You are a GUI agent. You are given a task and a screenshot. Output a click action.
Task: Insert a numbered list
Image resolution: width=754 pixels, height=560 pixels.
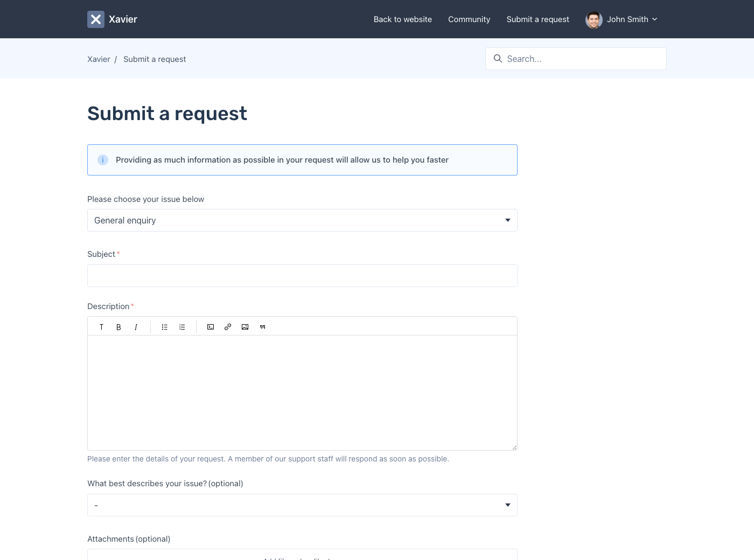(x=182, y=327)
